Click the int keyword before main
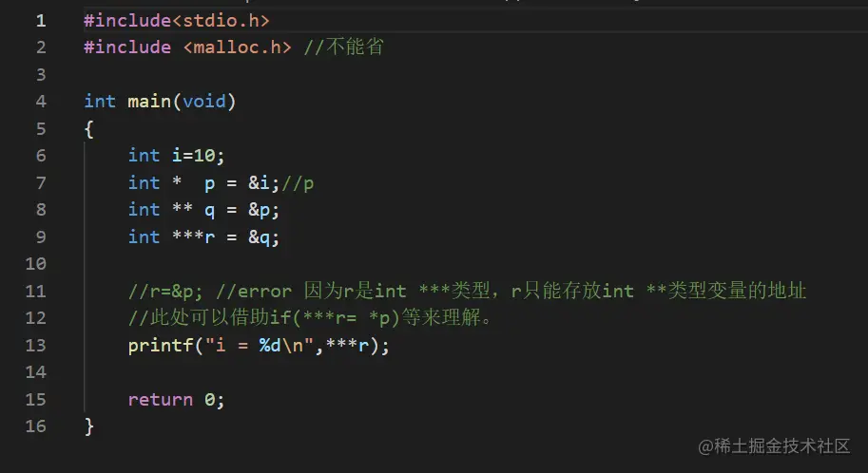The height and width of the screenshot is (473, 868). click(100, 102)
